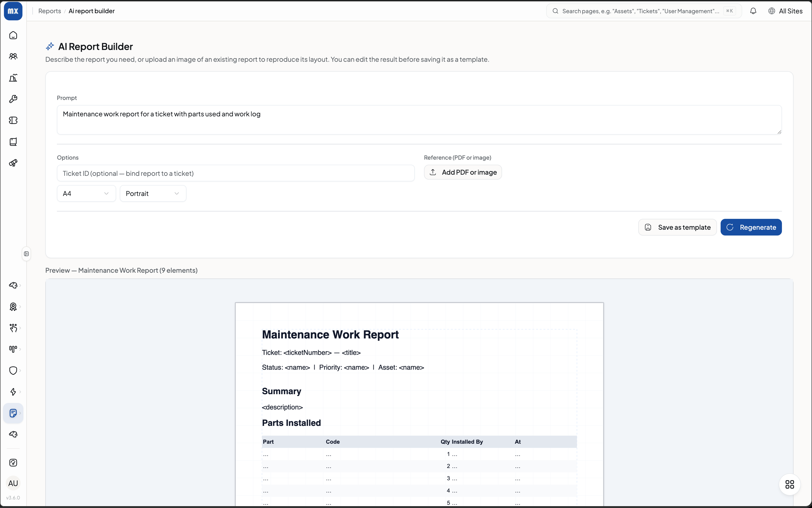Click the Regenerate button

[x=751, y=227]
